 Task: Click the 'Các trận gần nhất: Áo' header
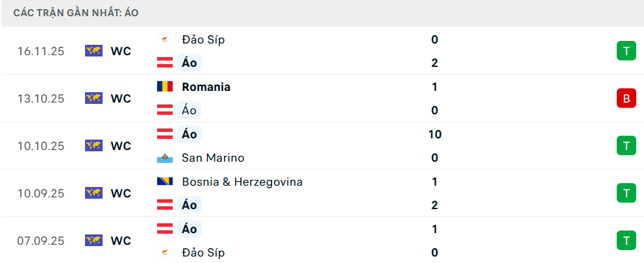click(75, 13)
